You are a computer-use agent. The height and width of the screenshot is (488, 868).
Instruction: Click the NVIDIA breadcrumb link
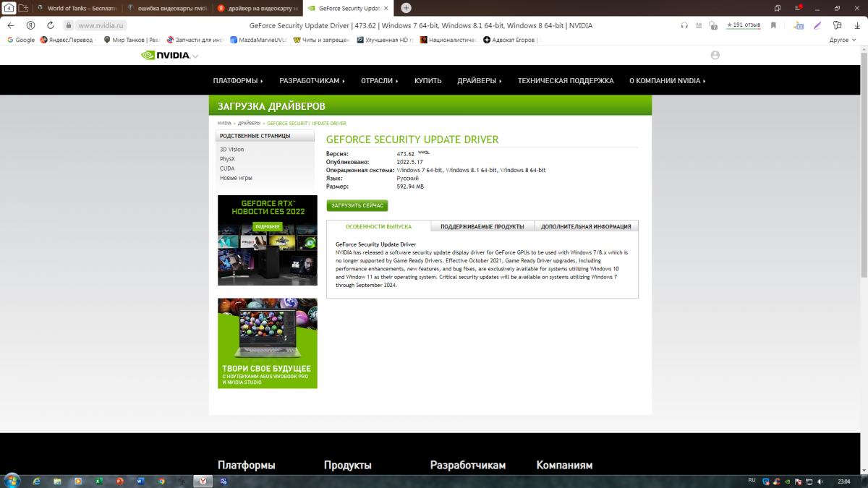coord(224,124)
